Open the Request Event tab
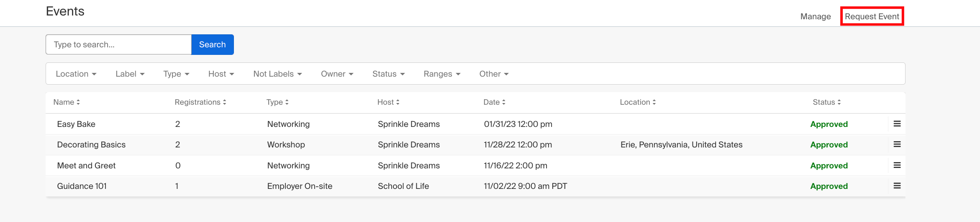 pos(872,16)
